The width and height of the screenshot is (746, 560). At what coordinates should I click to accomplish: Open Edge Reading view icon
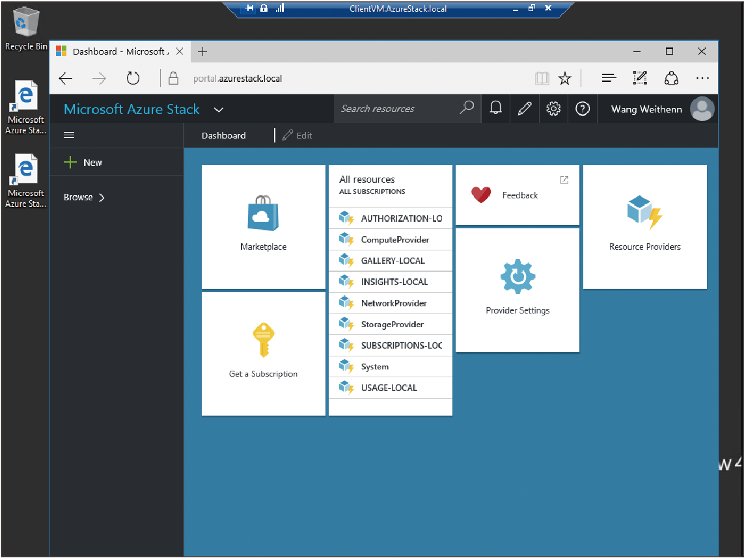(x=542, y=79)
